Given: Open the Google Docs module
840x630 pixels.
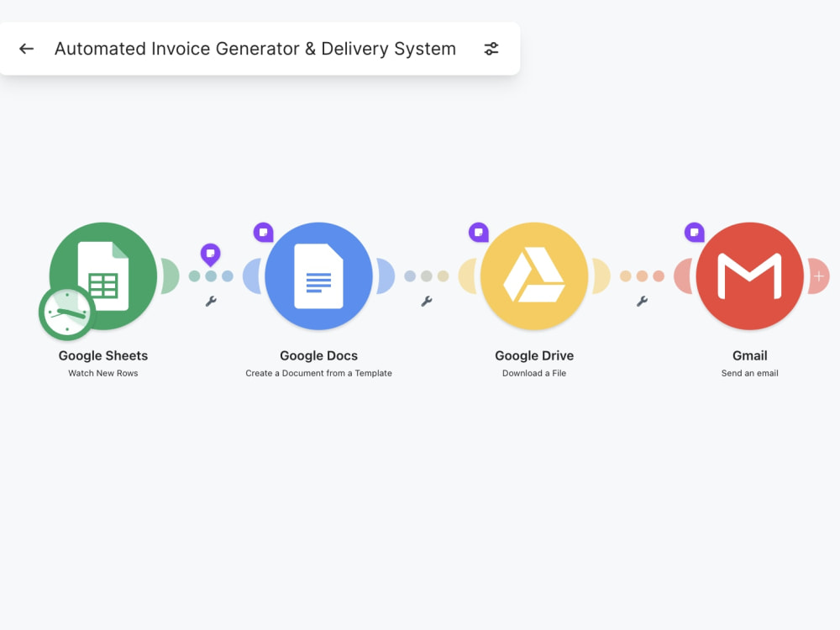Looking at the screenshot, I should pyautogui.click(x=318, y=276).
